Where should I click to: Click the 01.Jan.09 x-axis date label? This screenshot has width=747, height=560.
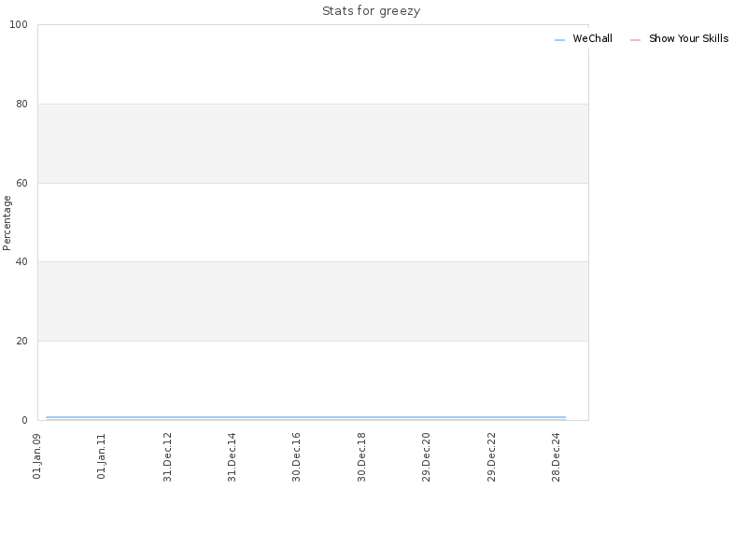(x=37, y=456)
